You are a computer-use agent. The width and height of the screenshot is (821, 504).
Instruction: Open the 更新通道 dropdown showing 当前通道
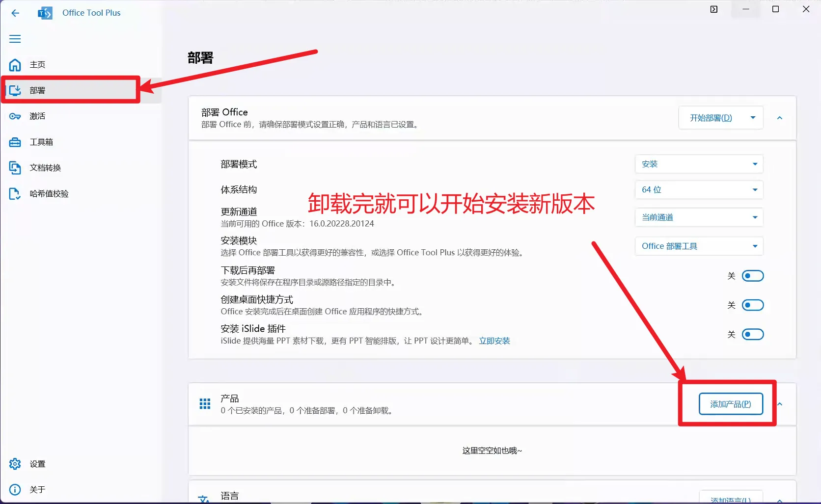699,217
